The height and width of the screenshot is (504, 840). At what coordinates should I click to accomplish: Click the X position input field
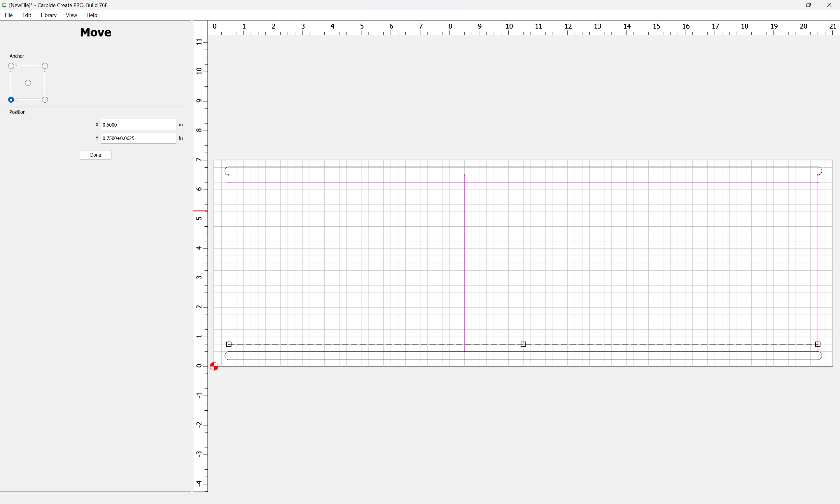pyautogui.click(x=139, y=125)
